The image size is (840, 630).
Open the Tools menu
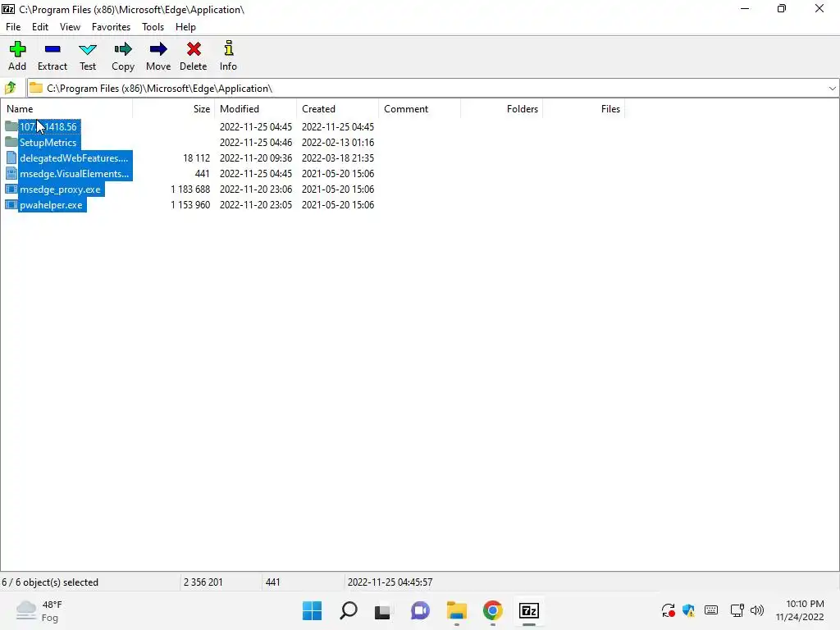coord(153,27)
